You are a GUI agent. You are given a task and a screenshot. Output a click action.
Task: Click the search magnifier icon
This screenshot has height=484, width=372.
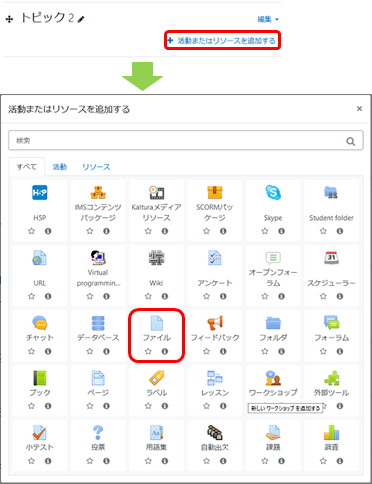350,141
